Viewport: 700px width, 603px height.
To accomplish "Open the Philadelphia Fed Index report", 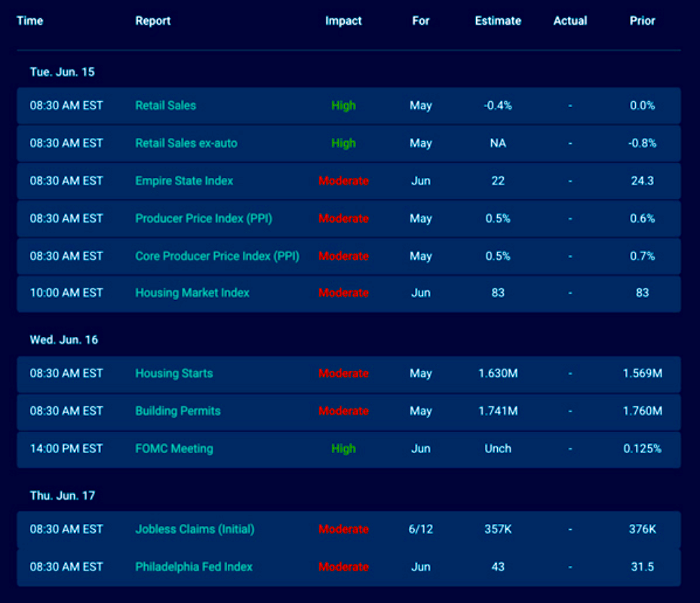I will [194, 567].
